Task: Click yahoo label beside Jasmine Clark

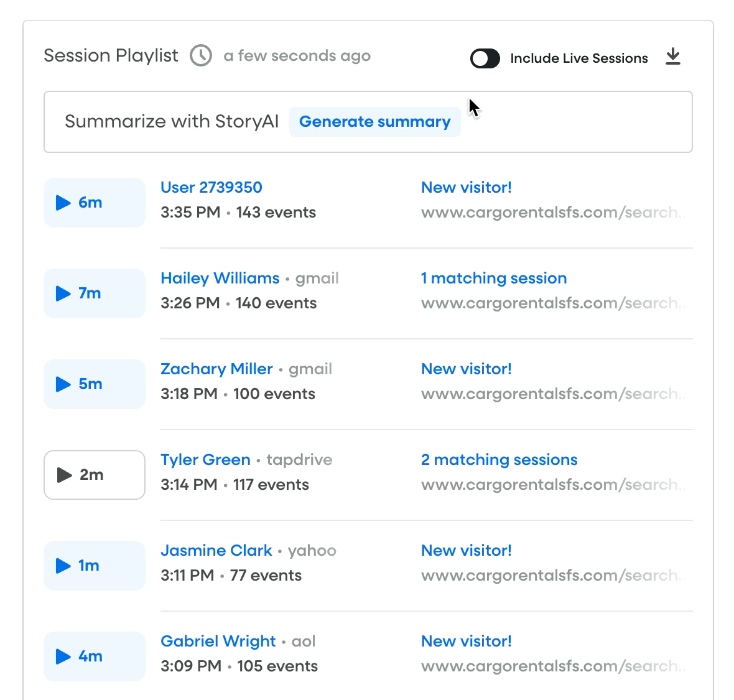Action: click(312, 550)
